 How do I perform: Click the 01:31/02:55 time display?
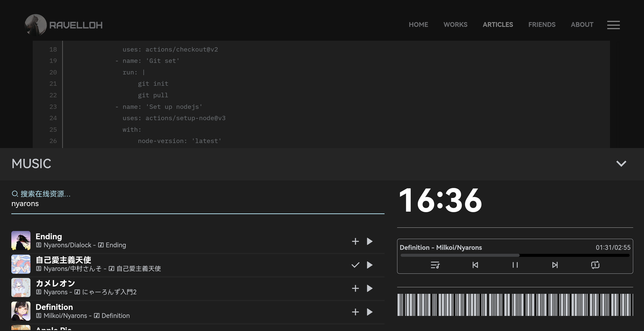coord(613,248)
